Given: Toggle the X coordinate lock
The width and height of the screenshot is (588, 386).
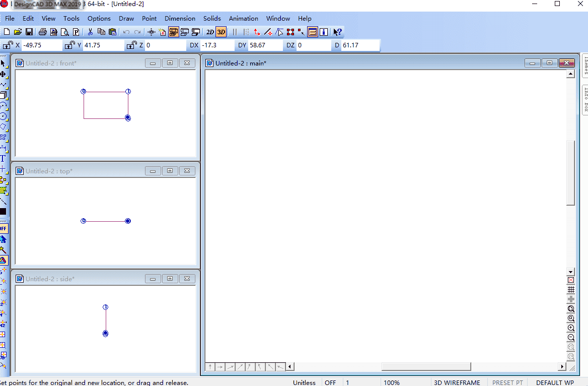Looking at the screenshot, I should pyautogui.click(x=8, y=45).
